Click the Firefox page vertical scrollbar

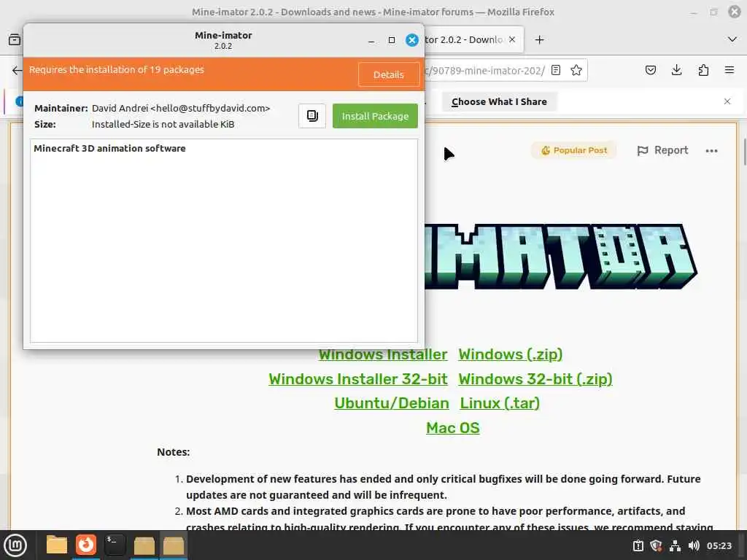(x=743, y=152)
